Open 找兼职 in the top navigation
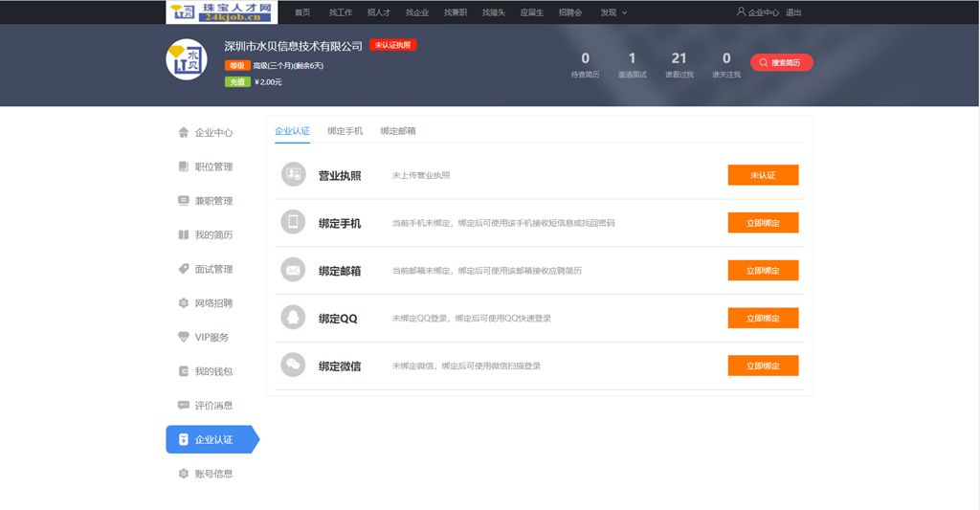Screen dimensions: 980x510 (455, 12)
